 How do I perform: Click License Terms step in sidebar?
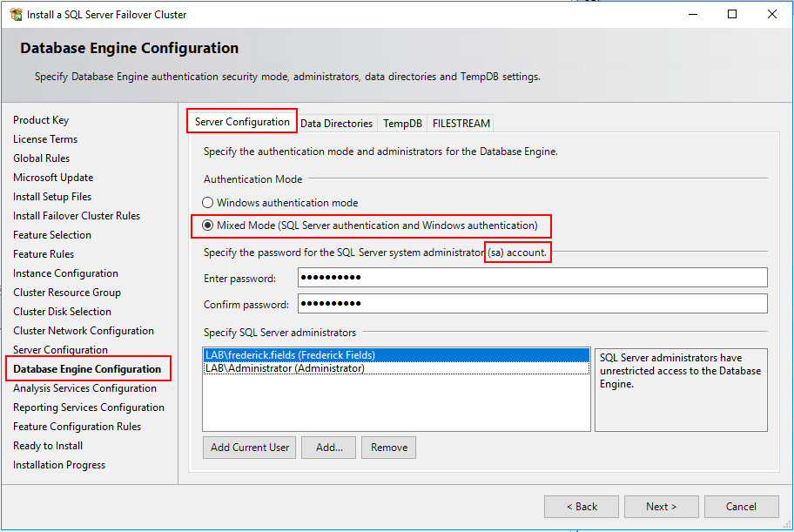click(x=45, y=139)
